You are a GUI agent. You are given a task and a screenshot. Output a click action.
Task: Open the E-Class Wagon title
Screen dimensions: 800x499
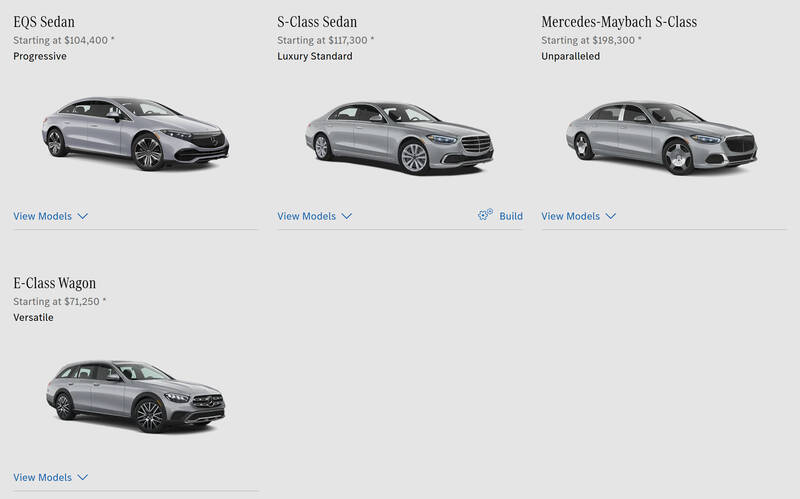point(55,283)
